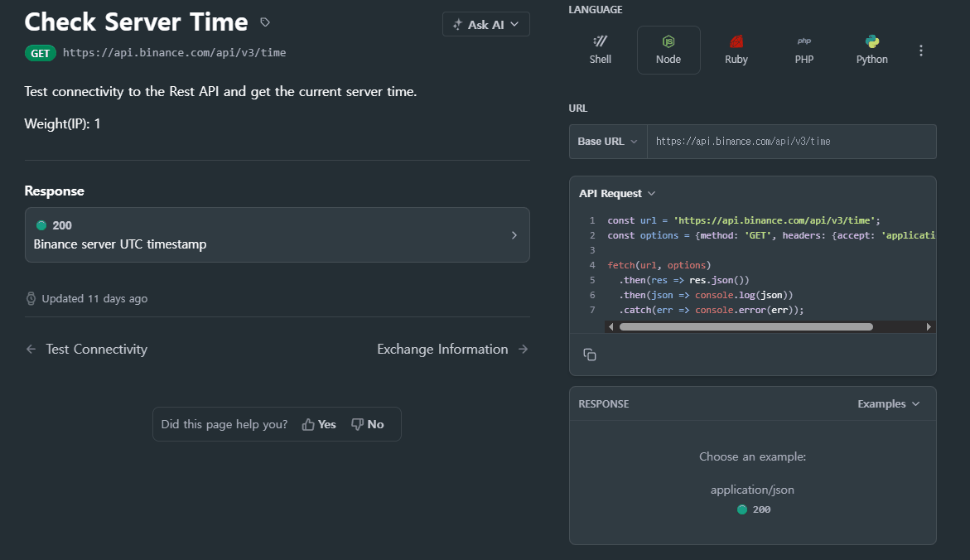Expand the API Request dropdown
This screenshot has height=560, width=970.
click(617, 193)
